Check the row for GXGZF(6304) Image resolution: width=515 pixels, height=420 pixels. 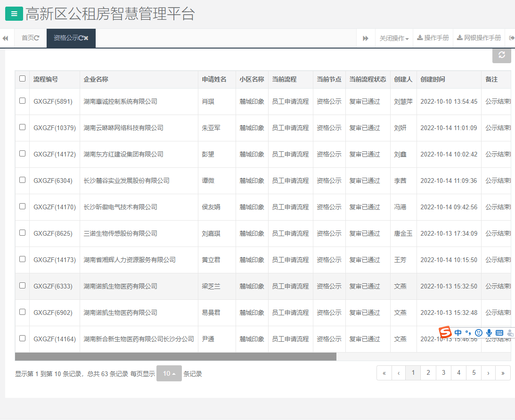[22, 181]
